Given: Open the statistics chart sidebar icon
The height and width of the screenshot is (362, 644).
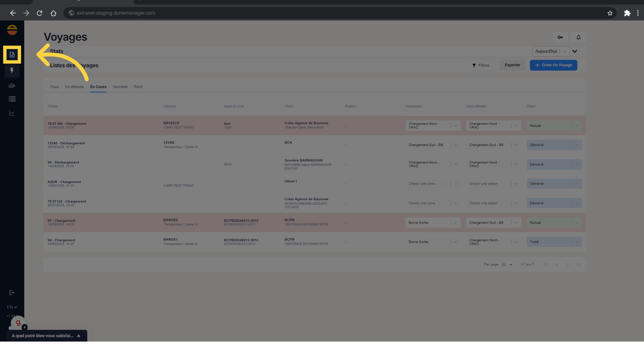Looking at the screenshot, I should pyautogui.click(x=12, y=113).
